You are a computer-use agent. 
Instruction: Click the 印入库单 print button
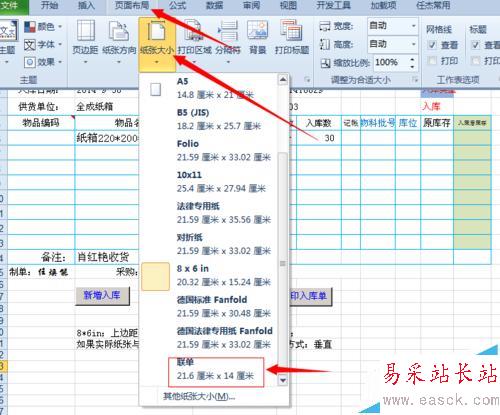[311, 296]
